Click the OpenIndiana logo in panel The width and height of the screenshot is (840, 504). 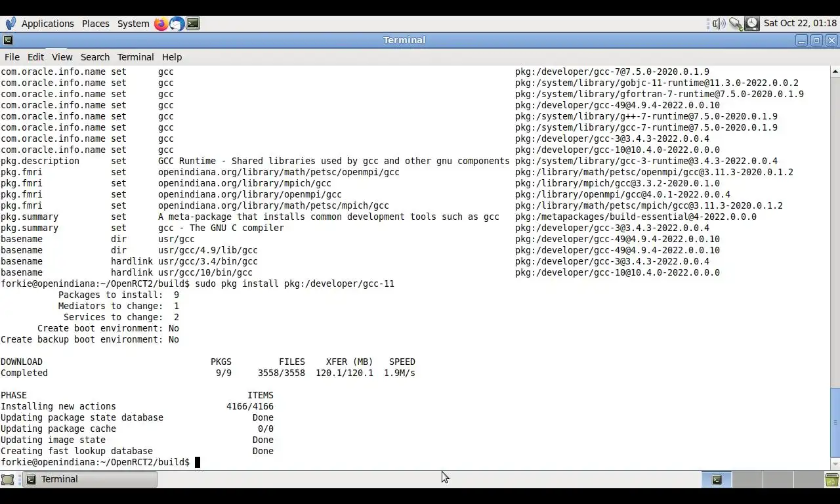[10, 24]
